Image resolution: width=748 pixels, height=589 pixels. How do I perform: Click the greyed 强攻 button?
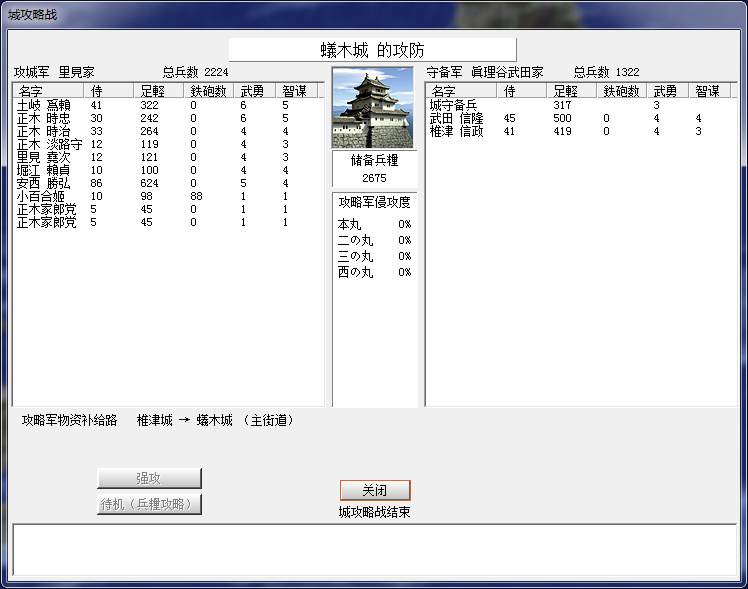[x=149, y=478]
